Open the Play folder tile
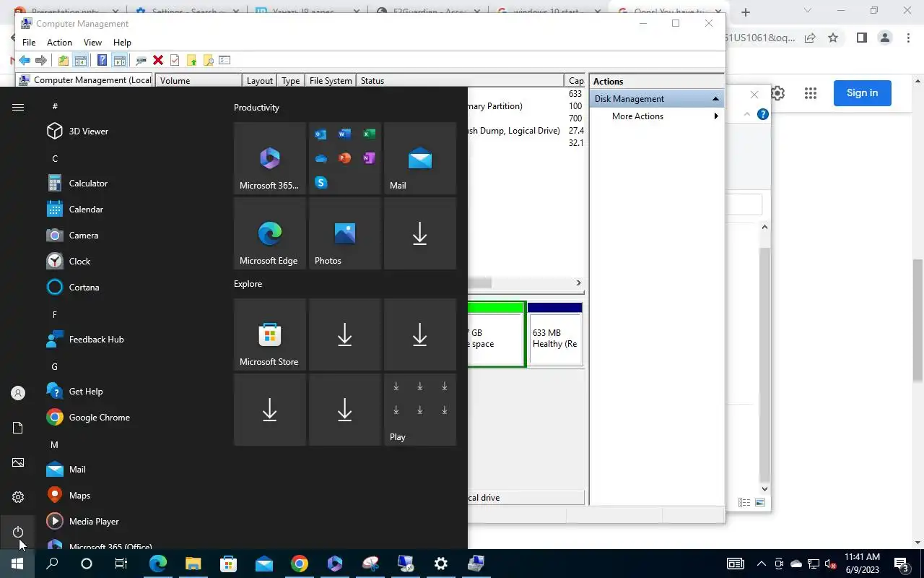 coord(420,410)
